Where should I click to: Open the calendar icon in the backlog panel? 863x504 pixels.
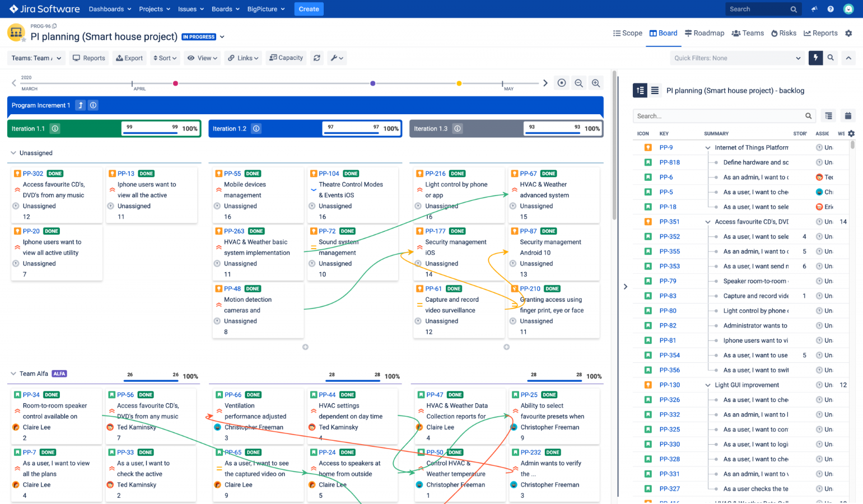click(848, 115)
